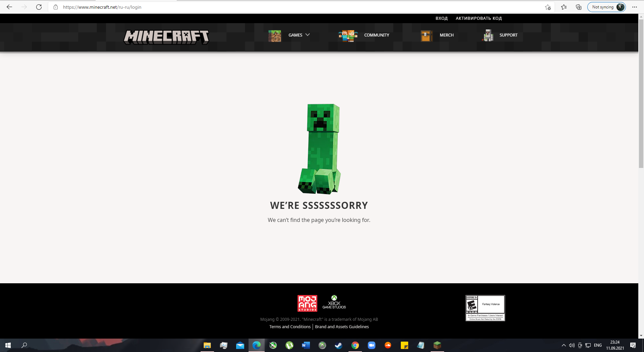This screenshot has width=644, height=352.
Task: Click the АКТИВИРОВАТЬ КОД link
Action: tap(479, 18)
